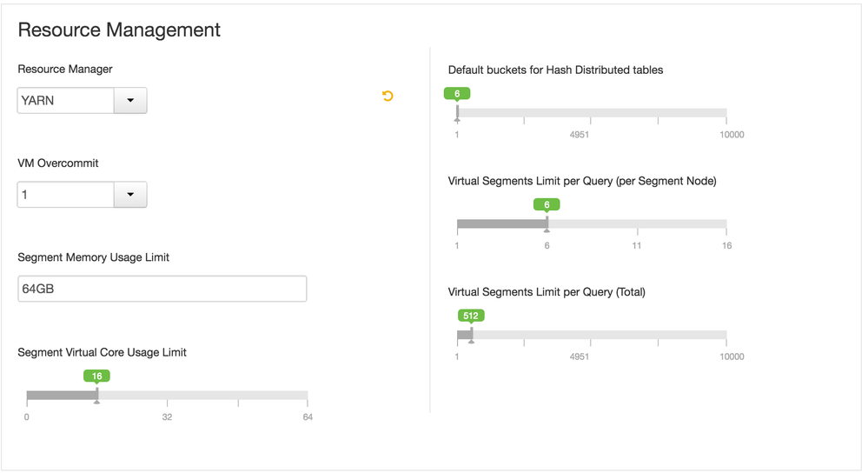
Task: Set Default buckets slider to 4951 midpoint
Action: (591, 113)
